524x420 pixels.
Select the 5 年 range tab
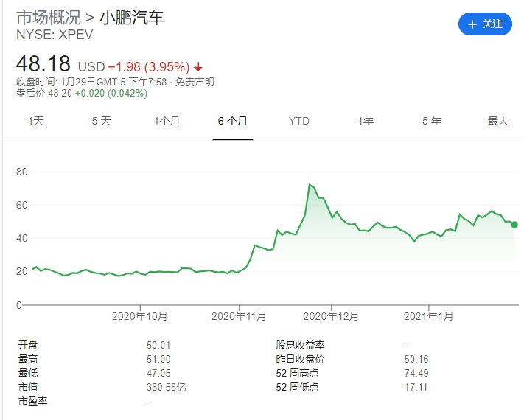(432, 121)
